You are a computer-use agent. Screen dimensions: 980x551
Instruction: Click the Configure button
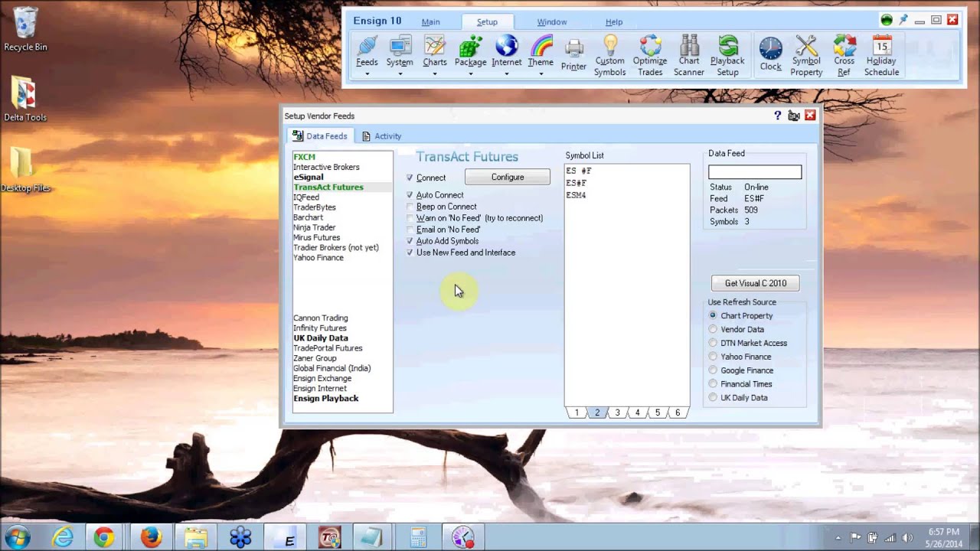(x=508, y=178)
